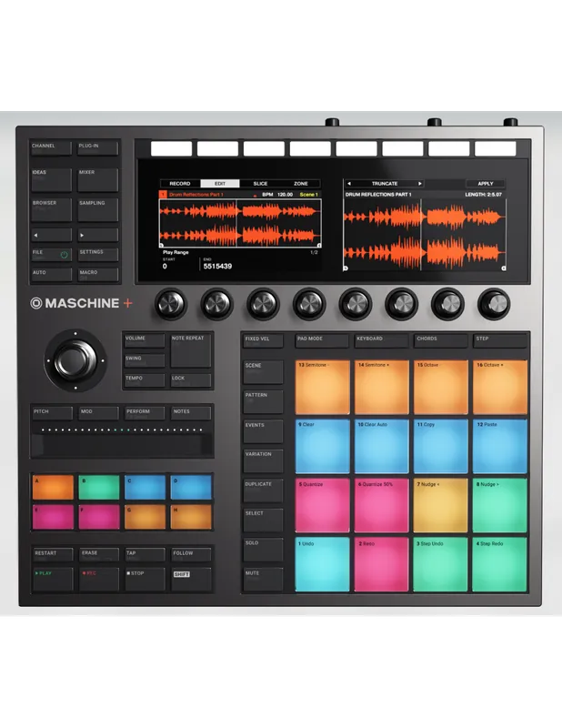Select the CHANNEL button

coord(51,148)
